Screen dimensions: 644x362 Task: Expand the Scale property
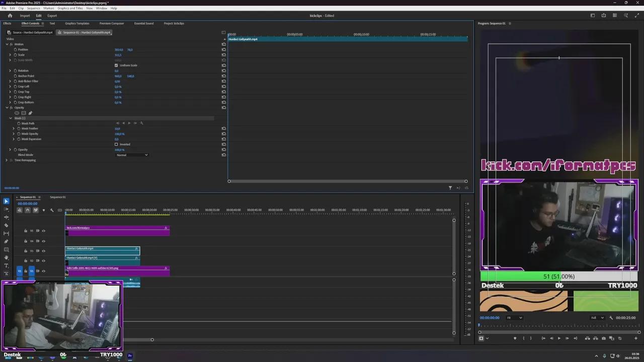coord(10,55)
